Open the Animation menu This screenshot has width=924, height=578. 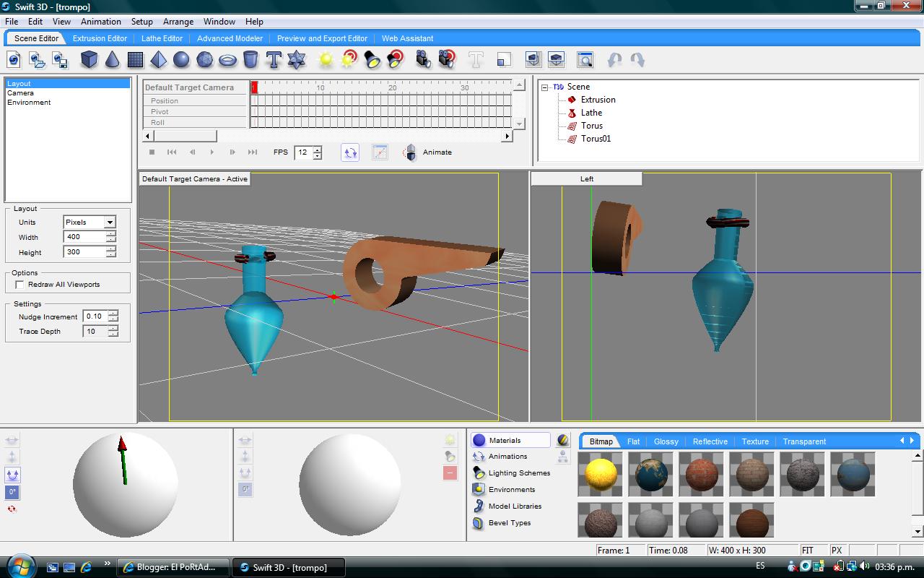click(x=100, y=22)
